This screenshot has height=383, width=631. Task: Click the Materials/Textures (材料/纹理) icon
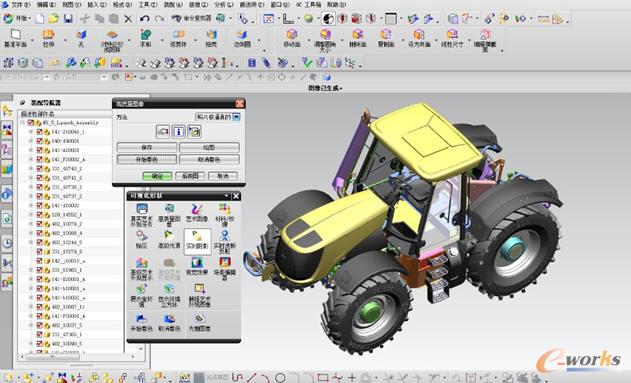point(225,215)
